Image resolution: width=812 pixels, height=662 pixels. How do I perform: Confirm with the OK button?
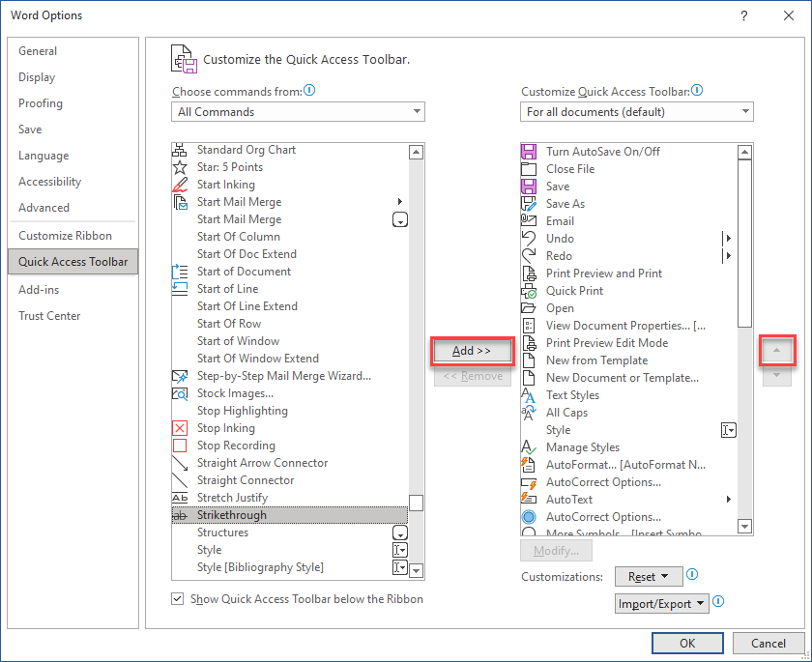pyautogui.click(x=687, y=644)
